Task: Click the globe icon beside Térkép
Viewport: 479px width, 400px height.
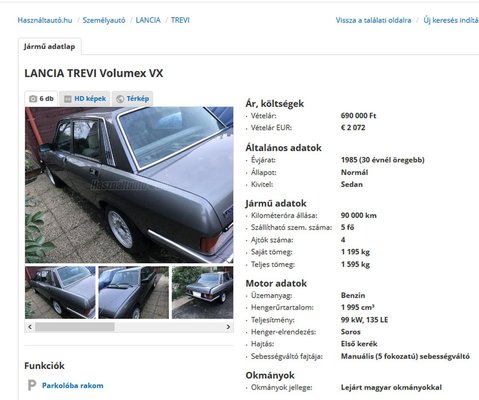Action: click(x=120, y=99)
